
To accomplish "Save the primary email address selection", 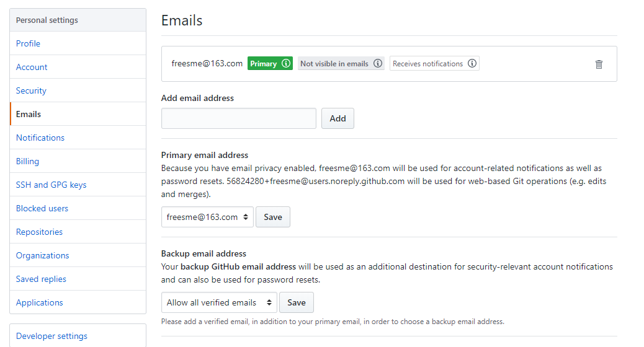I will 273,217.
